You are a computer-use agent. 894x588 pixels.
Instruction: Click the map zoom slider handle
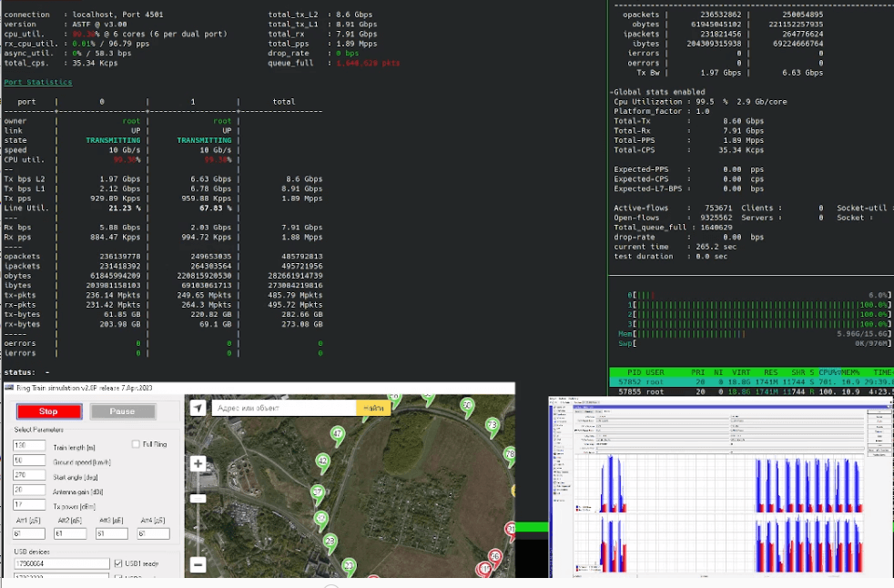click(x=198, y=499)
